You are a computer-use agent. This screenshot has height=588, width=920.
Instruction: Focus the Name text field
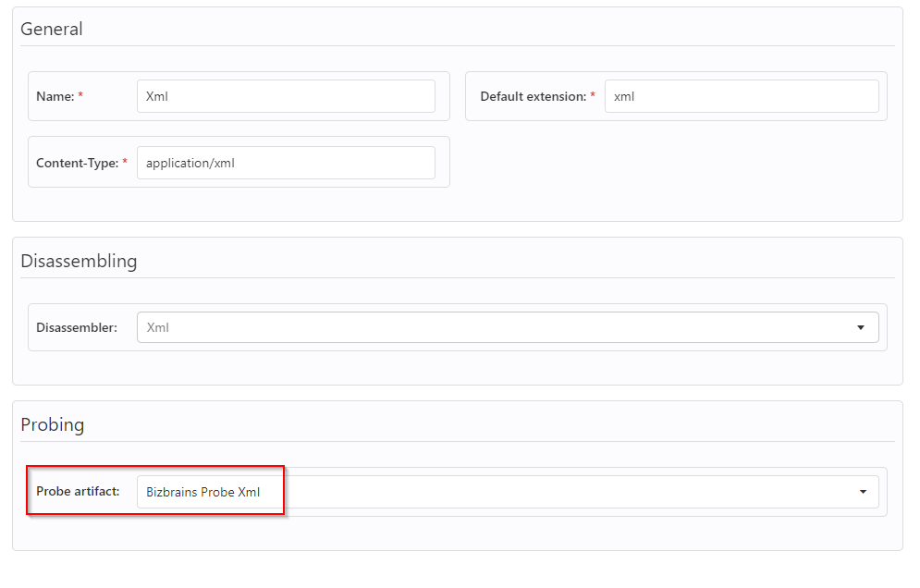285,96
